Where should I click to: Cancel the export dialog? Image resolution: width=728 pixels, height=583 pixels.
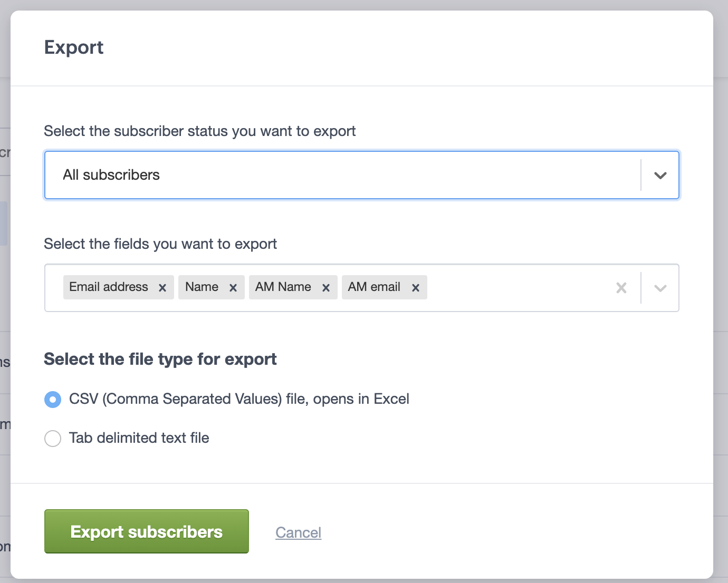click(298, 532)
